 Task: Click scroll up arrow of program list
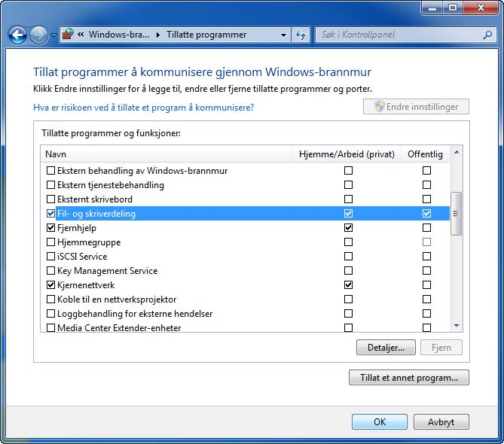click(x=456, y=153)
